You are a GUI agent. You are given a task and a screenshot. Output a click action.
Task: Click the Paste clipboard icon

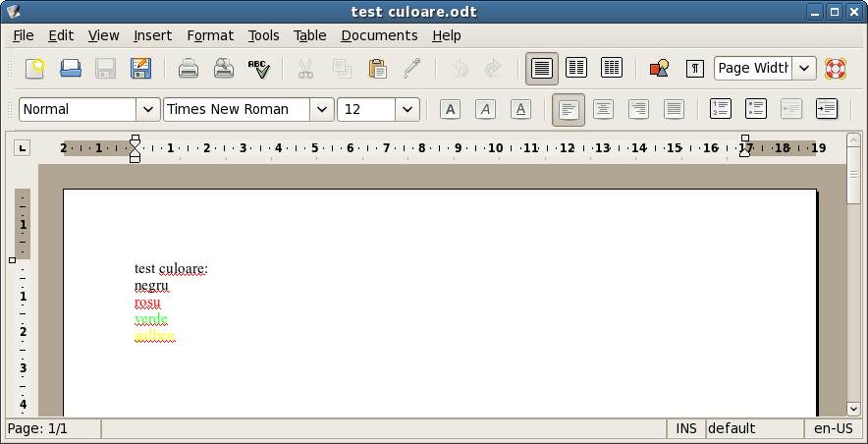(377, 69)
